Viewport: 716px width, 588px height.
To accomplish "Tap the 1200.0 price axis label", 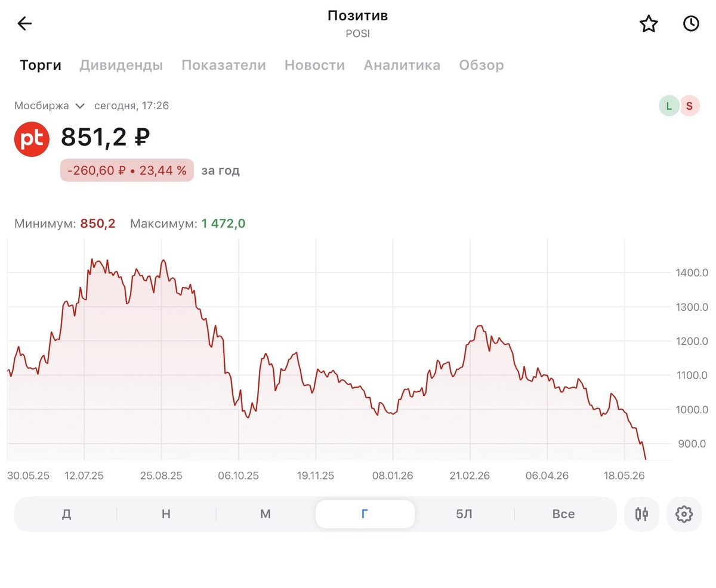I will [692, 341].
